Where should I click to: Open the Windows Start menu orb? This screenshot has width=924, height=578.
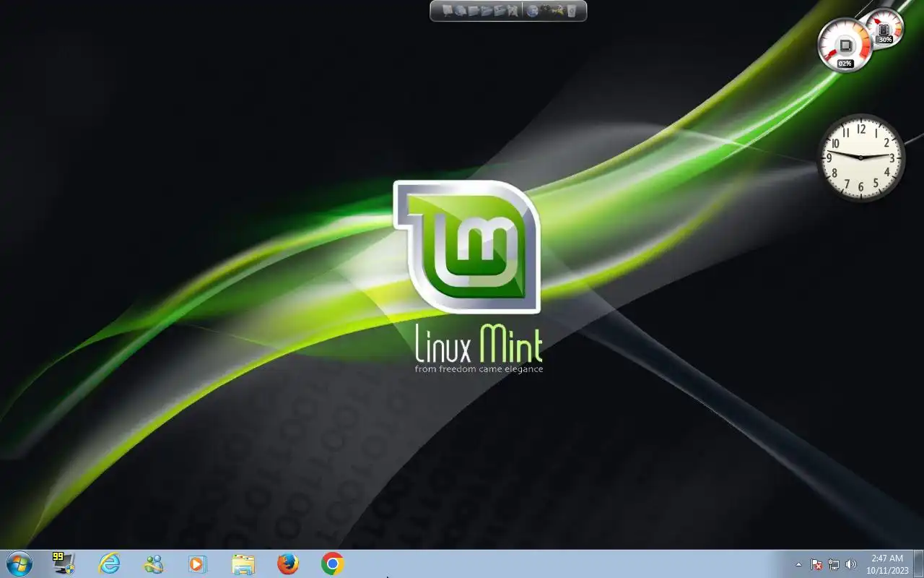pyautogui.click(x=19, y=564)
